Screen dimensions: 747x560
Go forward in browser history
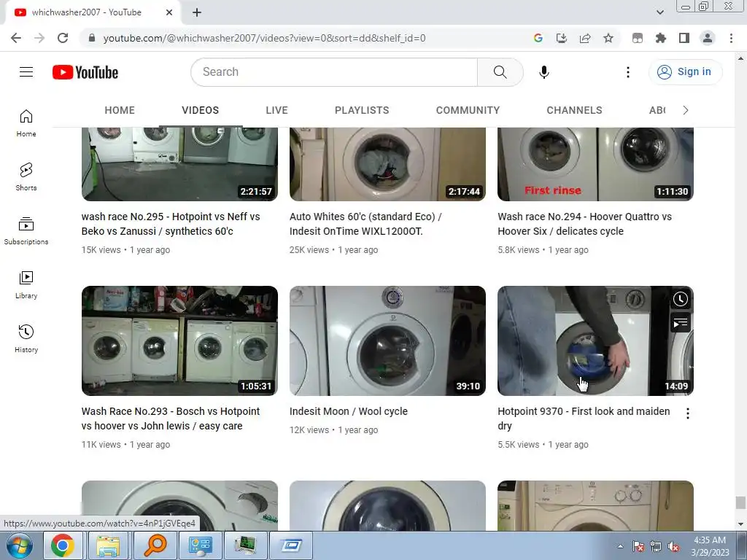(x=39, y=38)
